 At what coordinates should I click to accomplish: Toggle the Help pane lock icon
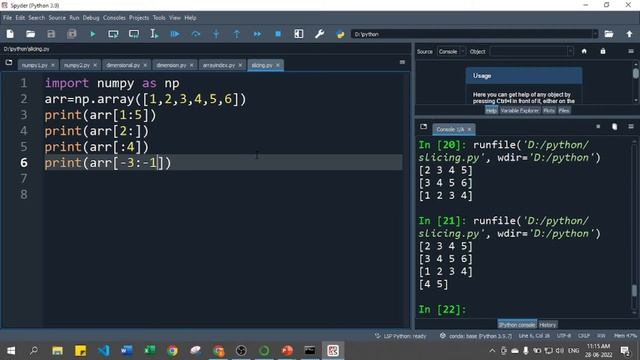pos(603,51)
